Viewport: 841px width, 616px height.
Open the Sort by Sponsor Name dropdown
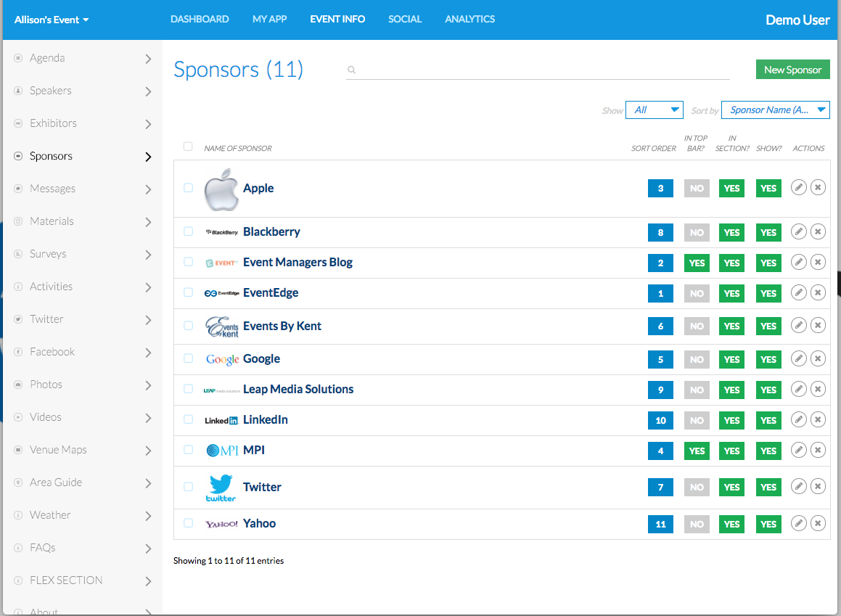pyautogui.click(x=776, y=110)
